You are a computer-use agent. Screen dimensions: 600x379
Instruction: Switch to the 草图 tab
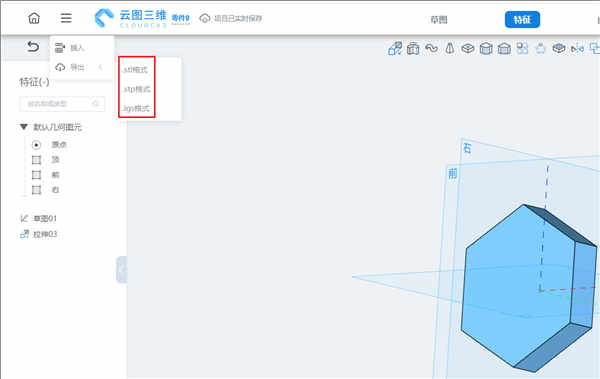tap(439, 20)
